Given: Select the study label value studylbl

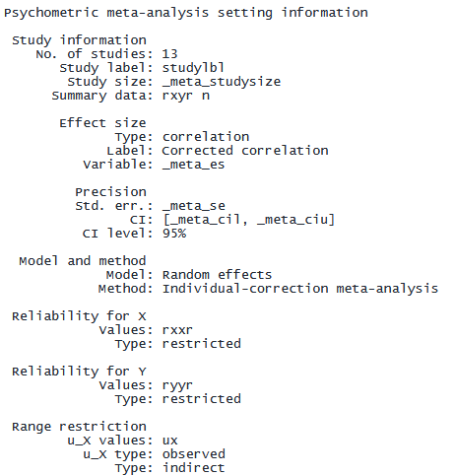Looking at the screenshot, I should tap(193, 68).
